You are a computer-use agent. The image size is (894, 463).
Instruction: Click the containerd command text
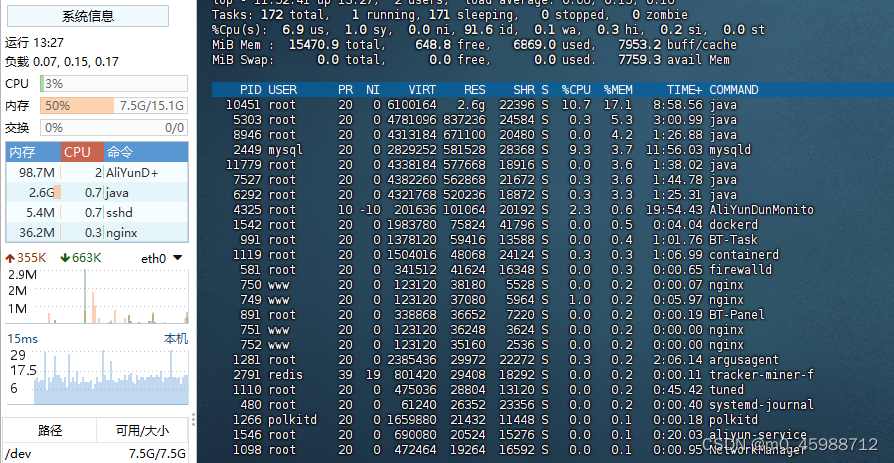pyautogui.click(x=744, y=255)
